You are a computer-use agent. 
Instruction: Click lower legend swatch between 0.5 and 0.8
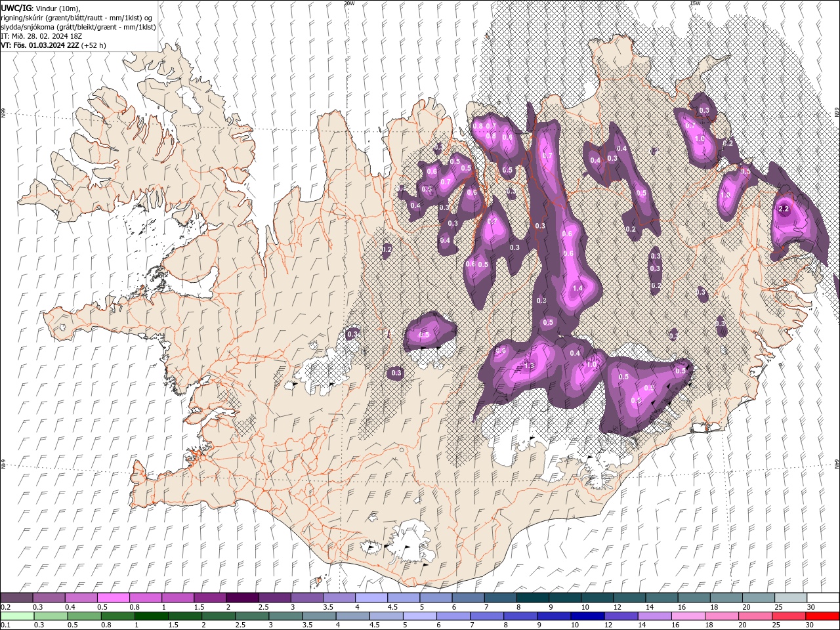(85, 616)
